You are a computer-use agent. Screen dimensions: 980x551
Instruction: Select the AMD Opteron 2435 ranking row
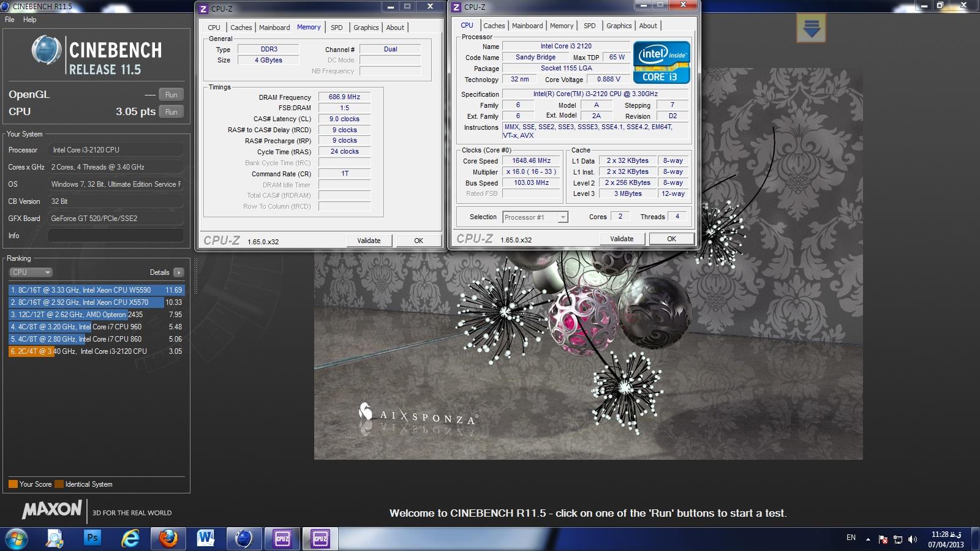tap(96, 315)
